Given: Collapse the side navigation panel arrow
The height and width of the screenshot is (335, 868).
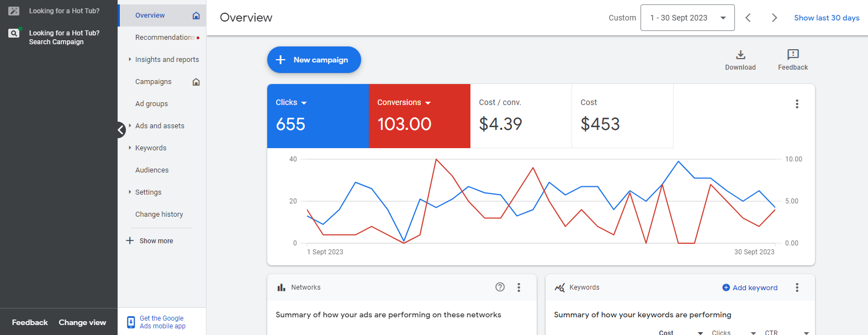Looking at the screenshot, I should pyautogui.click(x=121, y=130).
